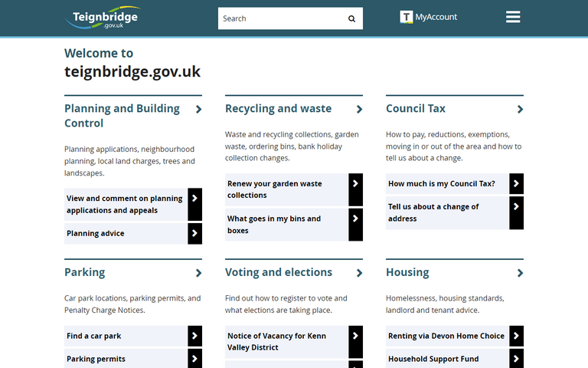This screenshot has height=368, width=588.
Task: Open Notice of Vacancy for Kenn Valley District
Action: click(x=276, y=342)
